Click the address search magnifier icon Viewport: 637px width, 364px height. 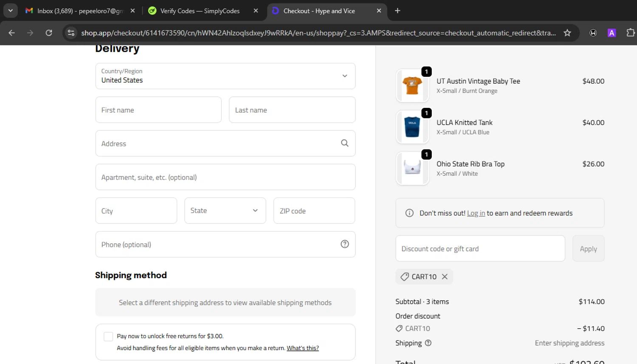(x=345, y=143)
